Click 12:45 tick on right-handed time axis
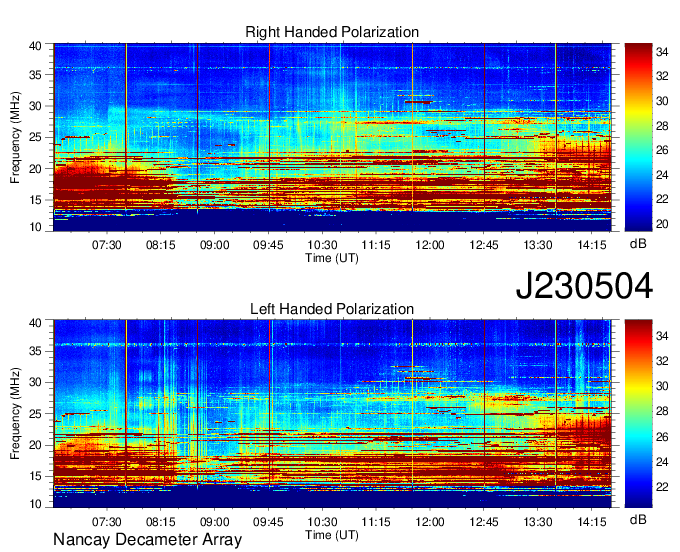680x552 pixels. [484, 245]
